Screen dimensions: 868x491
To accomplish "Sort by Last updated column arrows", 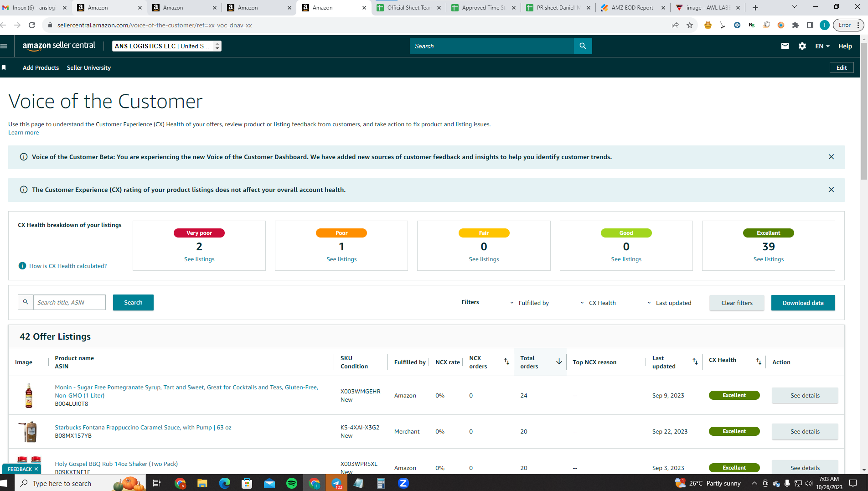I will coord(695,362).
